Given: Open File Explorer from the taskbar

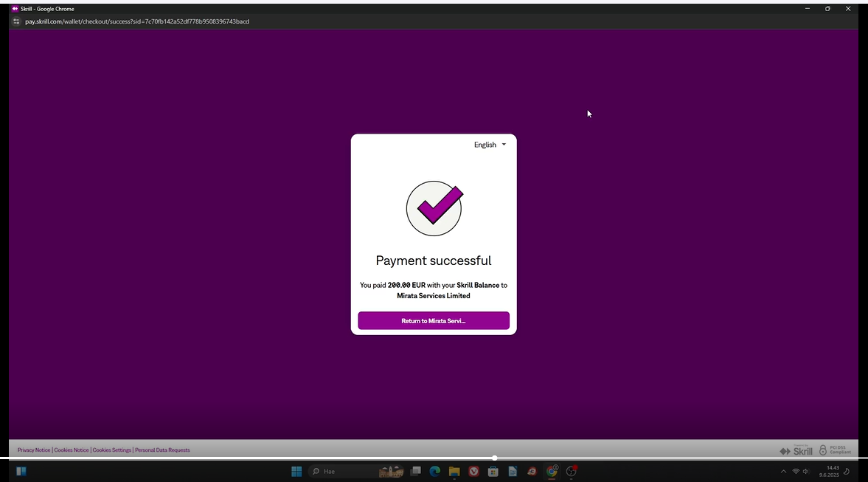Looking at the screenshot, I should click(454, 472).
